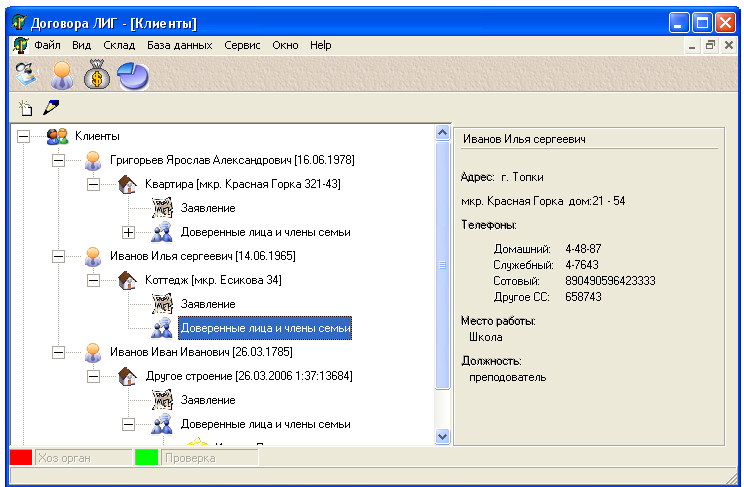Minimize the inner Клиенты child window

click(692, 46)
